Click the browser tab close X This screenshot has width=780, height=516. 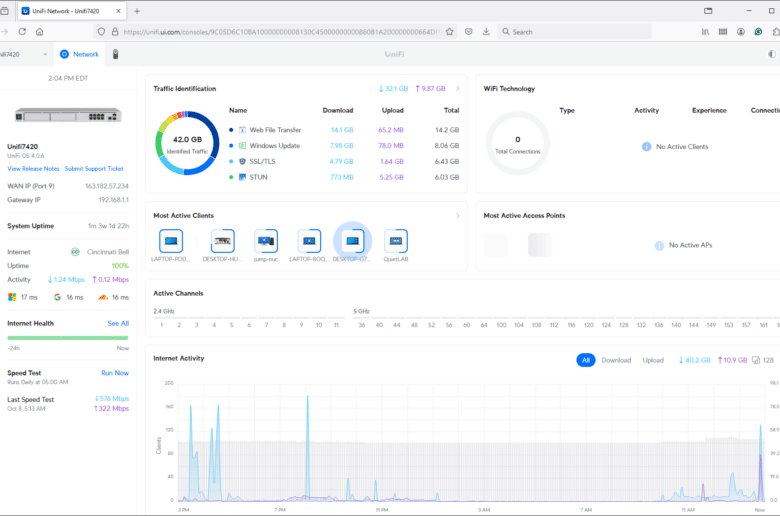(118, 11)
